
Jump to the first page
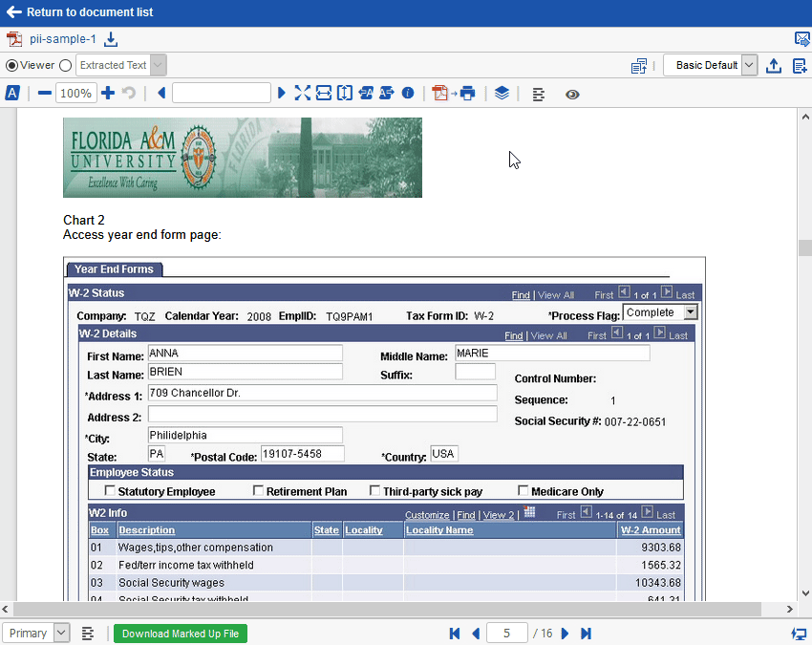coord(455,634)
